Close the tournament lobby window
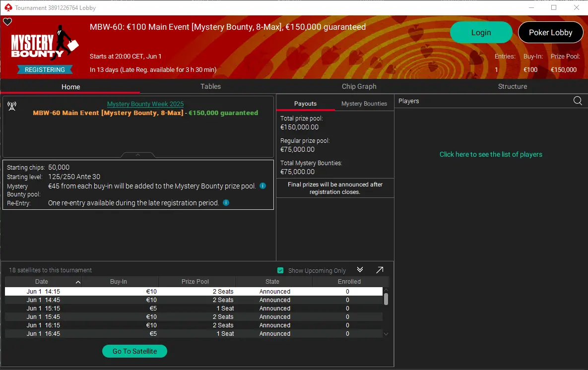 pyautogui.click(x=577, y=7)
